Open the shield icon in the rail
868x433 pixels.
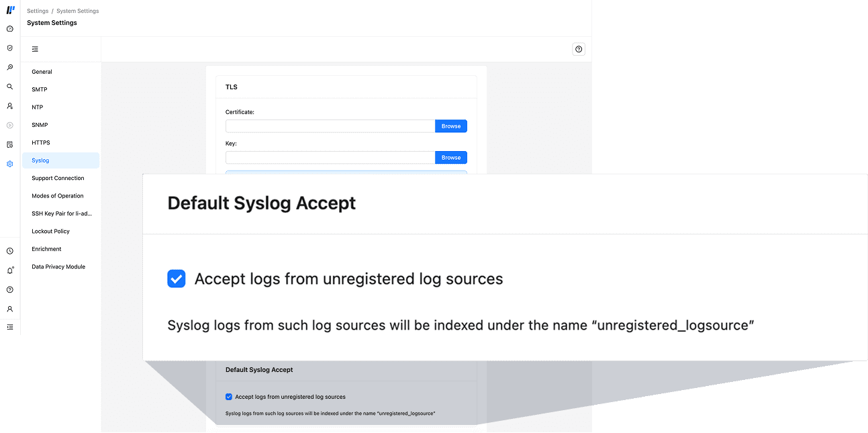[x=9, y=48]
